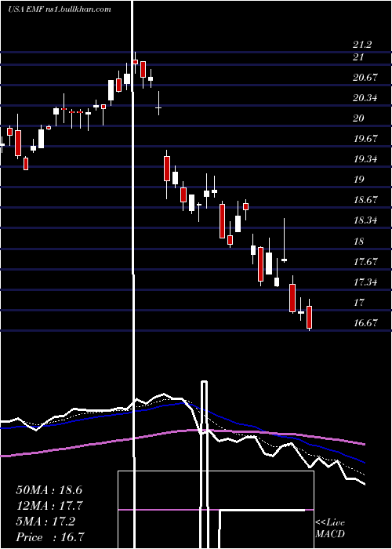Image resolution: width=392 pixels, height=549 pixels.
Task: Select the last red candlestick near 16.67
Action: 310,317
